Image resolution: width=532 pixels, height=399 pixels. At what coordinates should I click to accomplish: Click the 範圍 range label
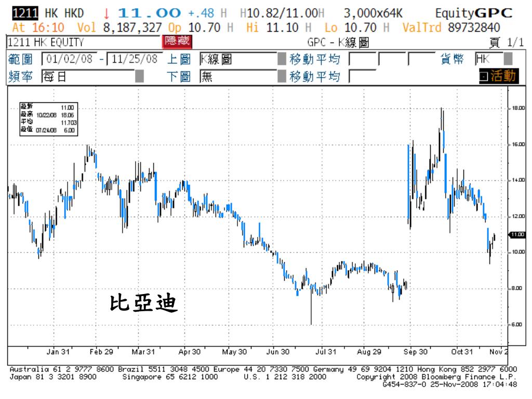(x=20, y=59)
